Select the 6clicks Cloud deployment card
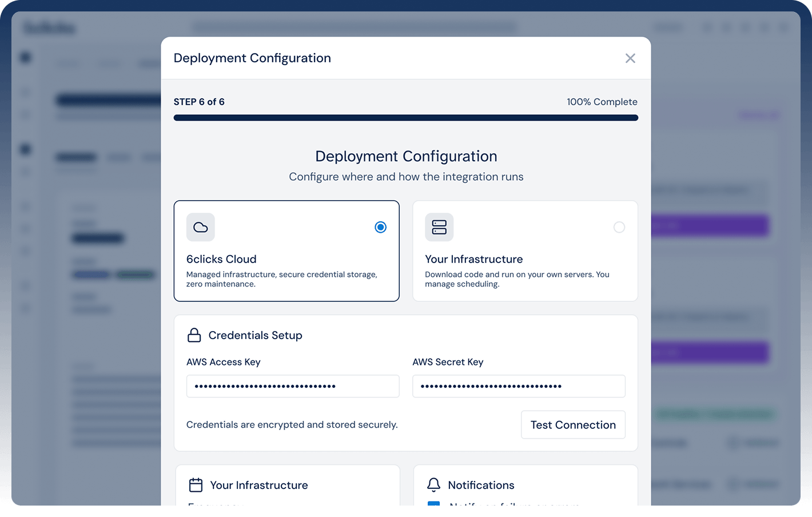The image size is (812, 517). click(286, 250)
